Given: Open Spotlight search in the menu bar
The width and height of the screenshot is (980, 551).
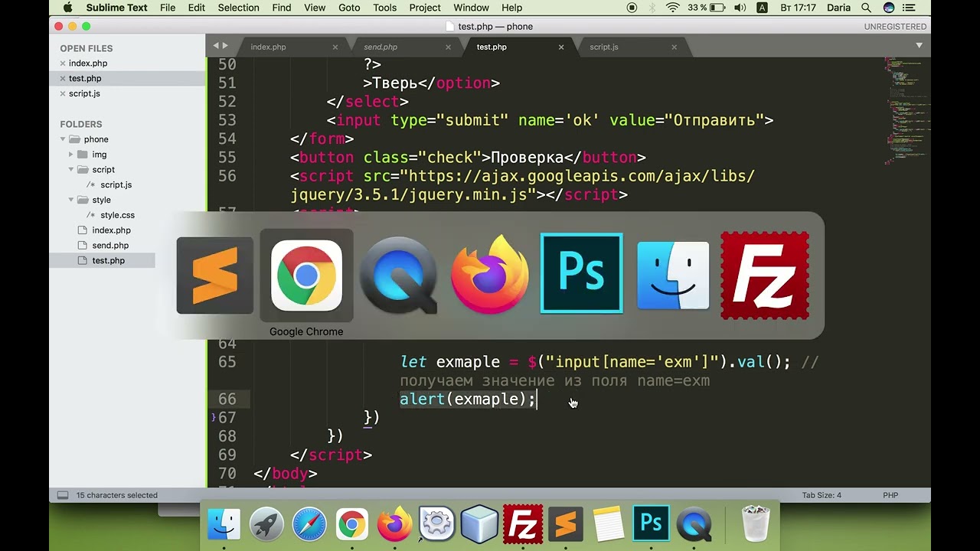Looking at the screenshot, I should click(866, 8).
